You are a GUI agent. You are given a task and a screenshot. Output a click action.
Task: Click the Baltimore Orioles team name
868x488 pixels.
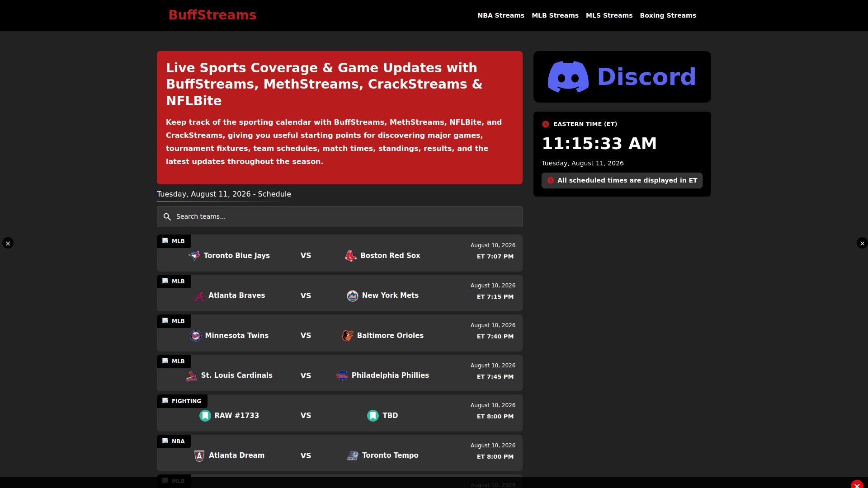pyautogui.click(x=390, y=336)
